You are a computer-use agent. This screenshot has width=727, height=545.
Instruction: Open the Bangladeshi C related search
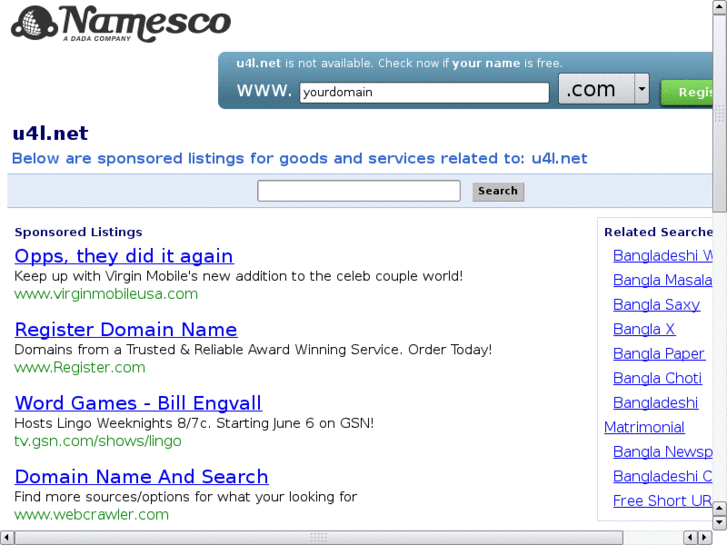663,476
